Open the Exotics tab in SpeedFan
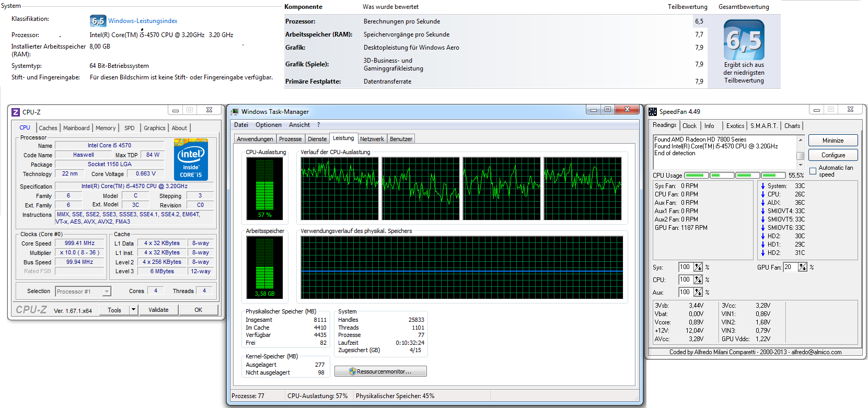Screen dimensions: 868x408 tap(735, 126)
